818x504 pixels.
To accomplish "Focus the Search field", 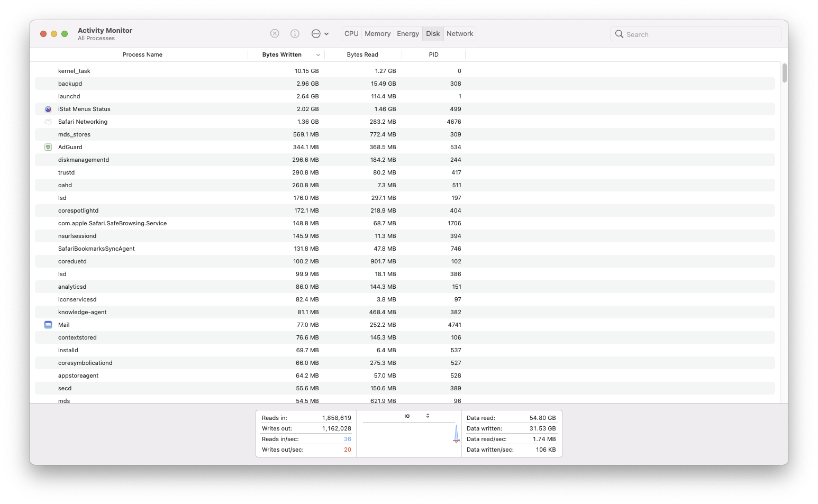I will (696, 34).
